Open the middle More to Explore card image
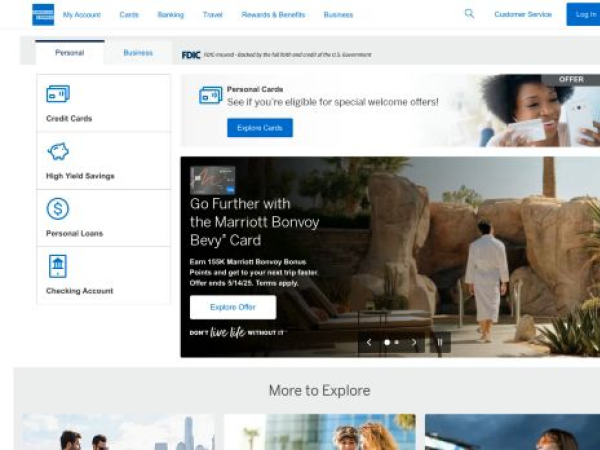This screenshot has height=450, width=600. click(320, 432)
